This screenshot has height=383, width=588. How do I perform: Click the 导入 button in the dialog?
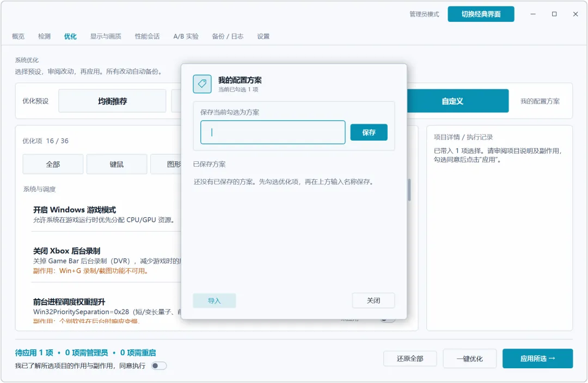pos(214,301)
